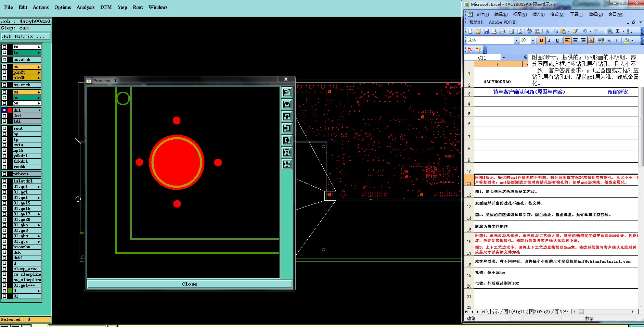Click Popview zoom-out expanding arrows icon
This screenshot has height=327, width=644.
(x=287, y=164)
